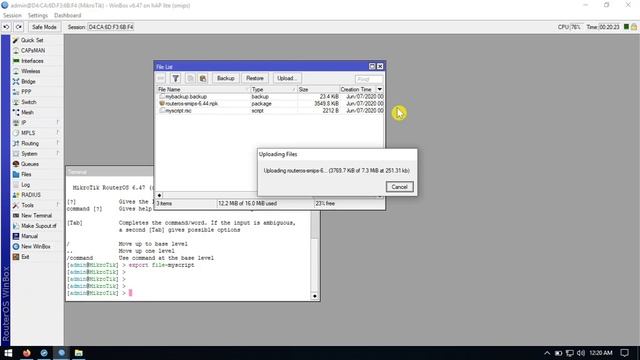The width and height of the screenshot is (640, 360).
Task: Toggle Safe Mode
Action: click(x=44, y=27)
